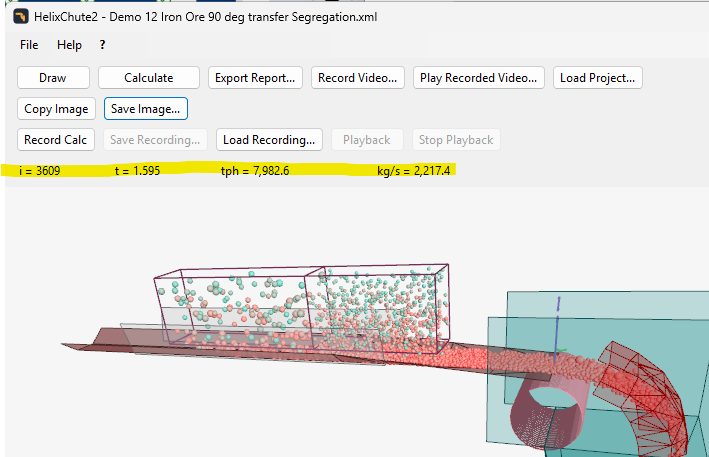
Task: Click the 'kg/s = 2,217.4' readout
Action: coord(413,171)
